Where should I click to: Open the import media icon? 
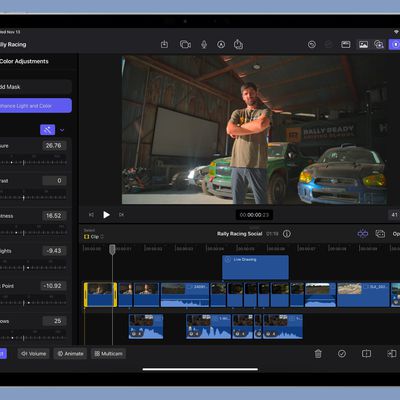164,44
